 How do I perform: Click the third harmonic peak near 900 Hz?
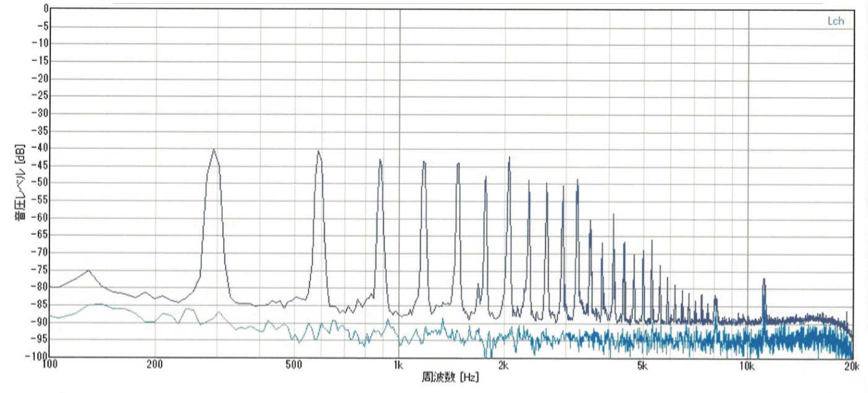click(x=380, y=161)
